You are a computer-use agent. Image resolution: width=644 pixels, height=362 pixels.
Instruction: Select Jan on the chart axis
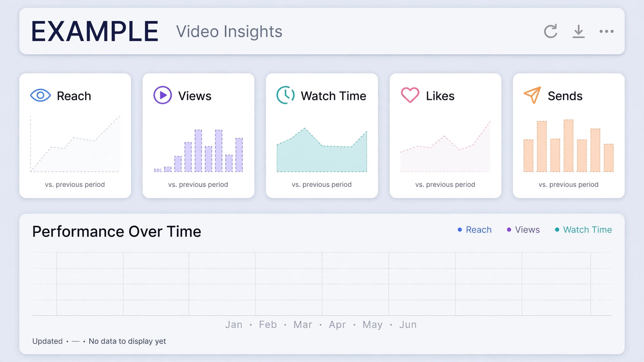pos(234,324)
